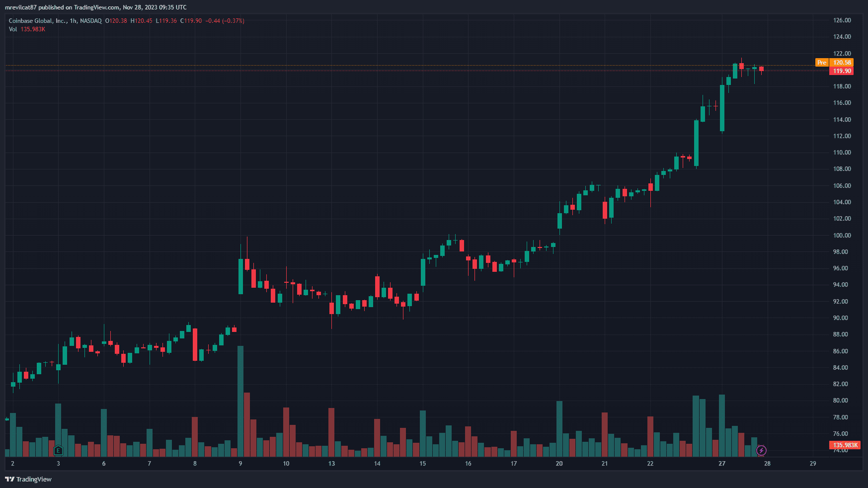Click the 126.00 price axis label
868x488 pixels.
(x=842, y=20)
